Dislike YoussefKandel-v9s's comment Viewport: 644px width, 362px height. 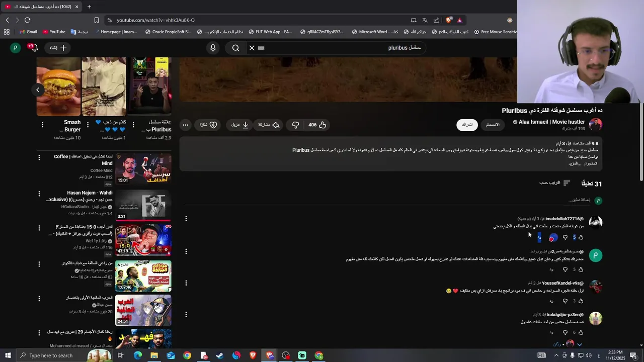(x=565, y=301)
